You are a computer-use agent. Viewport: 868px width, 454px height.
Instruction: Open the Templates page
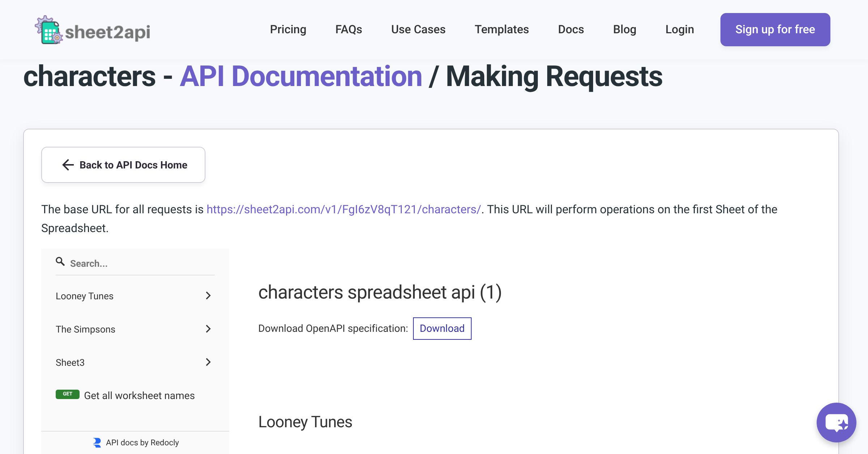tap(502, 29)
